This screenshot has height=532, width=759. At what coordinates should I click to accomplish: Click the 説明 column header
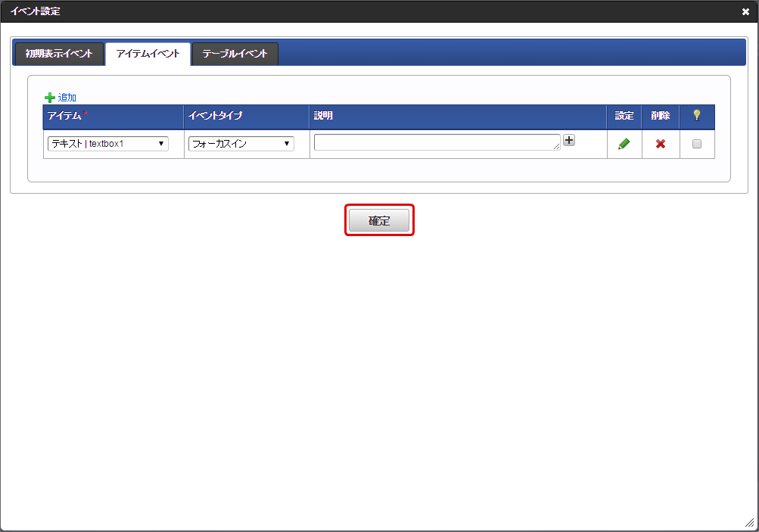coord(458,117)
